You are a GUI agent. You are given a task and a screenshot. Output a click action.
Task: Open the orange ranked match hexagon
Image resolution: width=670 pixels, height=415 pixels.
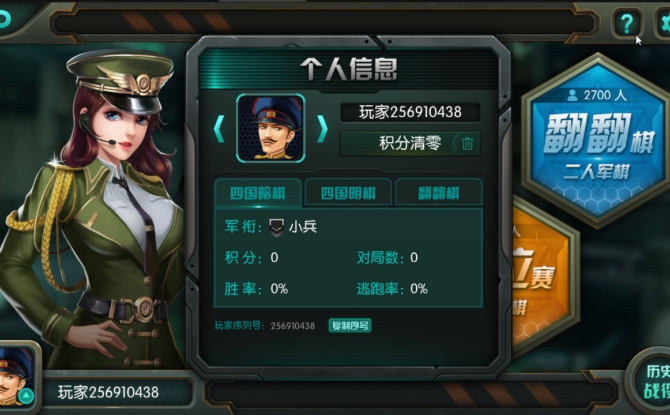pos(543,278)
